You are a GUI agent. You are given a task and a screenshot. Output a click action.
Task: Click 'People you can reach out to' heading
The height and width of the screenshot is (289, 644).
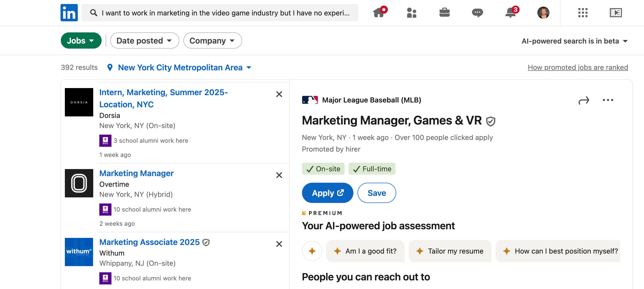366,277
